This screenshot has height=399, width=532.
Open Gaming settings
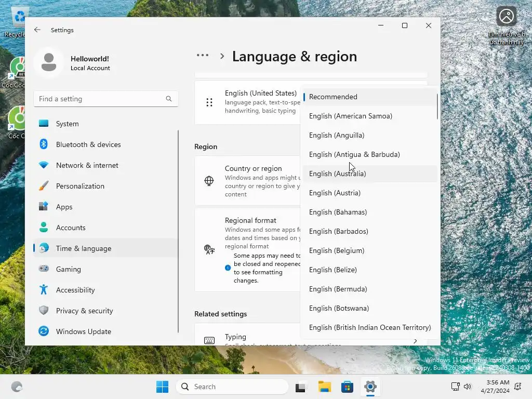click(x=105, y=269)
